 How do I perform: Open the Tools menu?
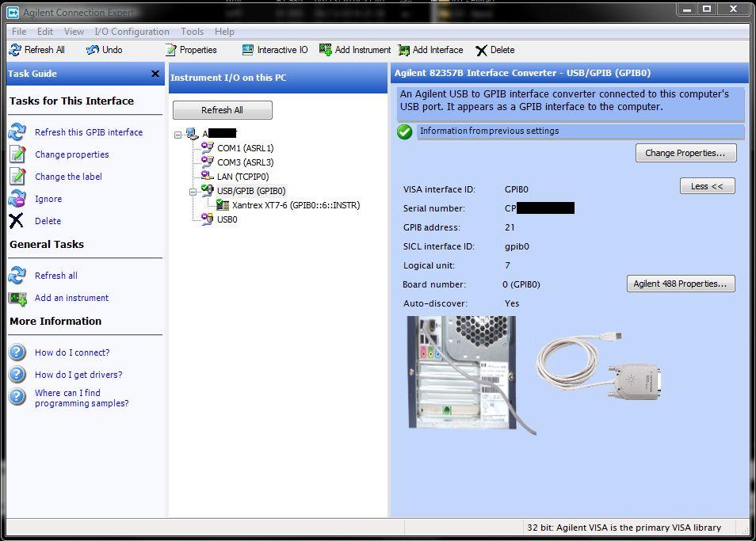point(192,32)
